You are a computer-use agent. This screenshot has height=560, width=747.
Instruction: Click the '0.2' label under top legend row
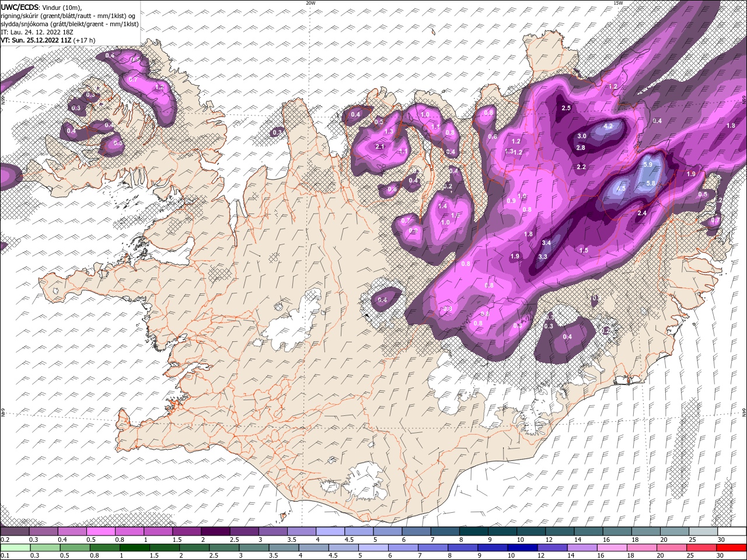point(4,540)
